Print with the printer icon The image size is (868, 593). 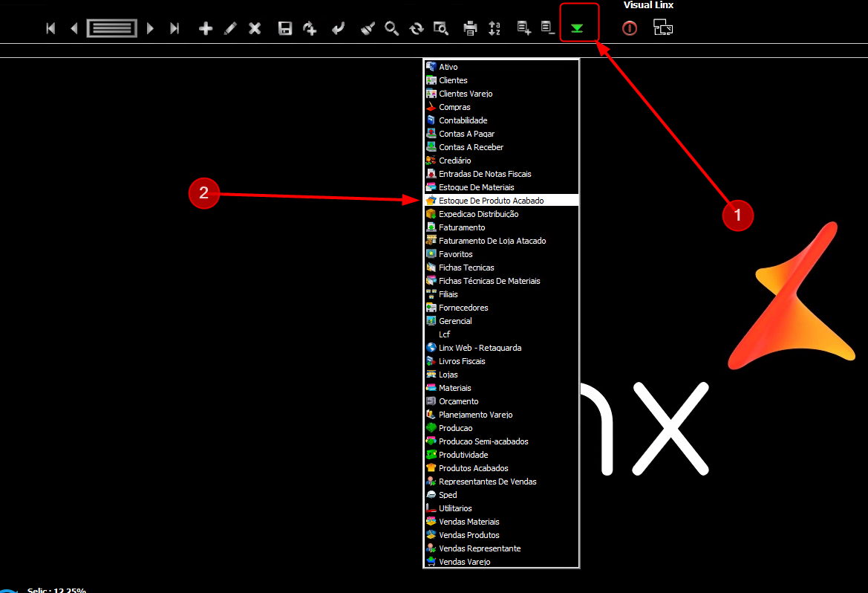(470, 28)
